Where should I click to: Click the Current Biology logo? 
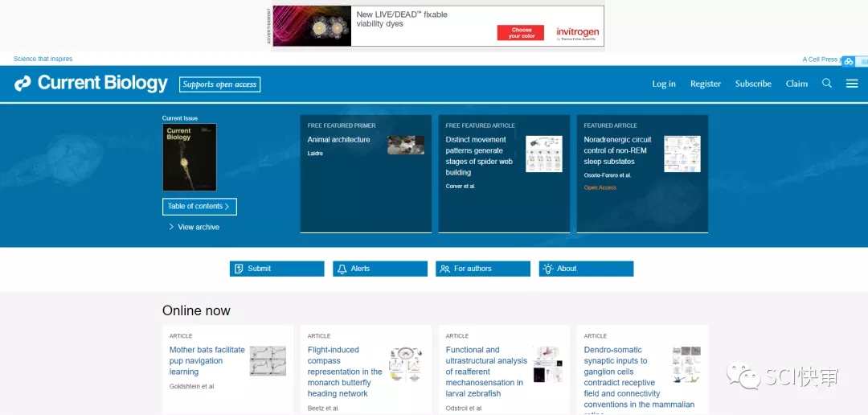click(x=92, y=84)
